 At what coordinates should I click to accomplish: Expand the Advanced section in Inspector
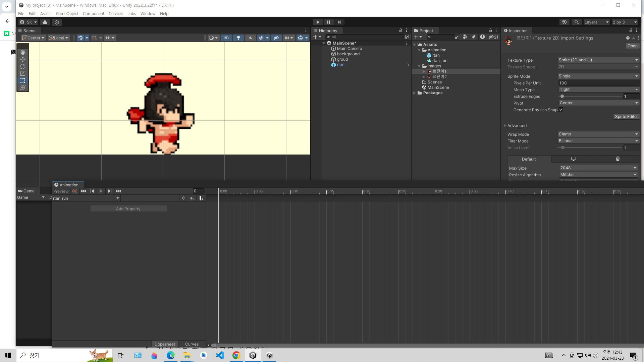click(505, 126)
